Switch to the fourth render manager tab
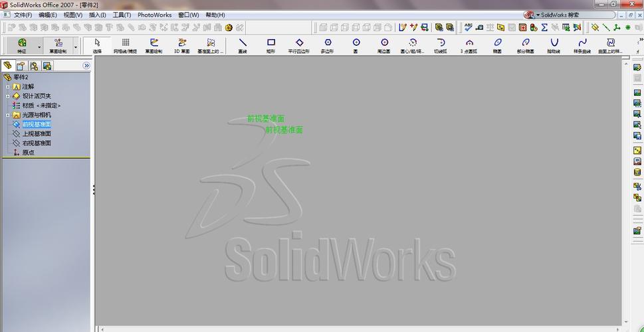This screenshot has height=332, width=644. coord(47,66)
